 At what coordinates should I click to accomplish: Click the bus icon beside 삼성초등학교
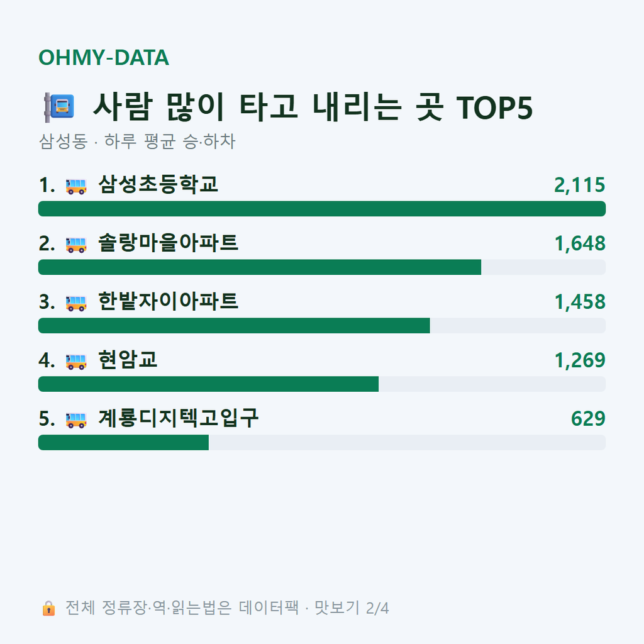[x=76, y=186]
